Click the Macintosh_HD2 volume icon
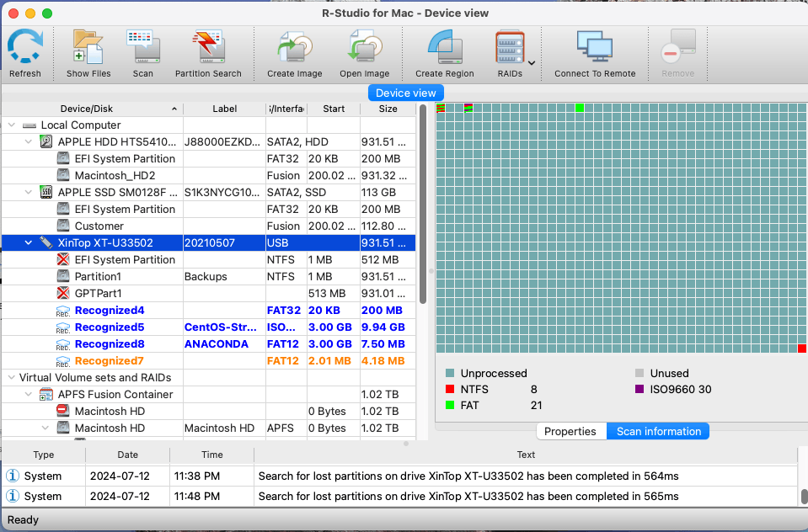808x532 pixels. coord(63,176)
